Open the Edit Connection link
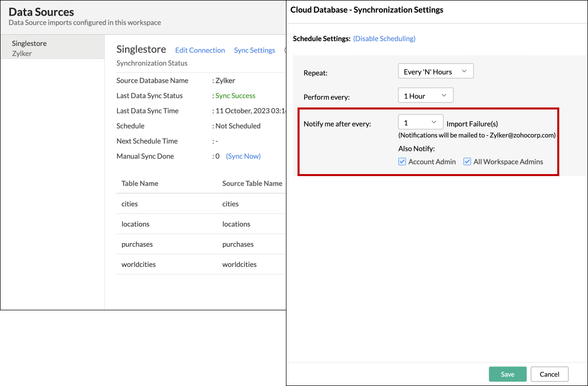 (200, 50)
